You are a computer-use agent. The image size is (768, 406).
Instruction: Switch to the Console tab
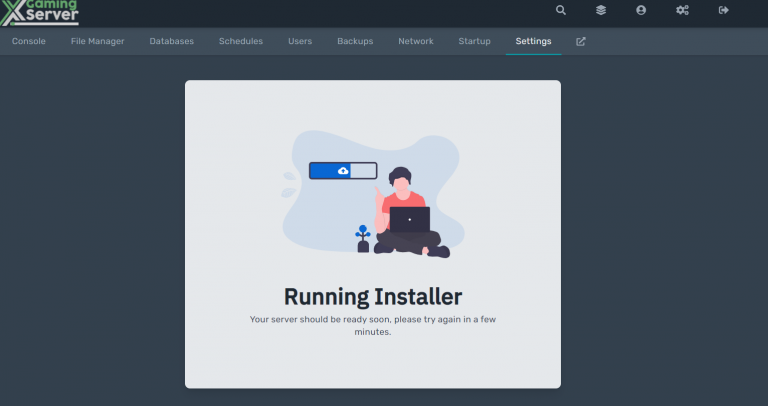click(x=29, y=42)
